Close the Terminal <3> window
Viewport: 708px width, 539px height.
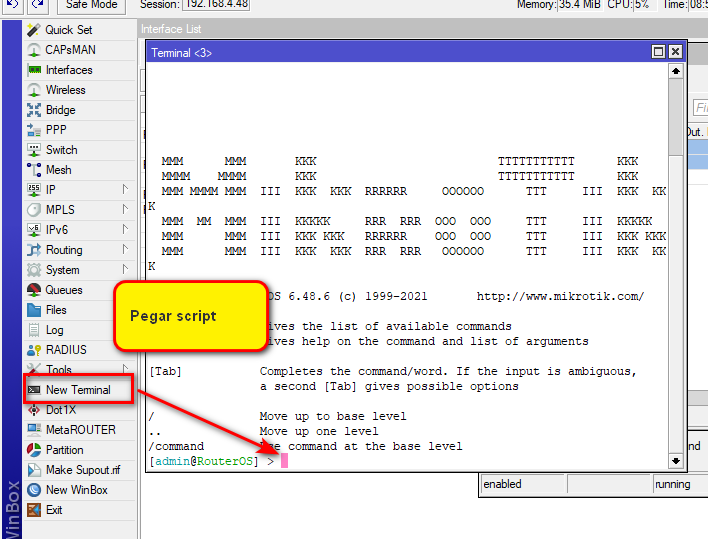tap(675, 52)
